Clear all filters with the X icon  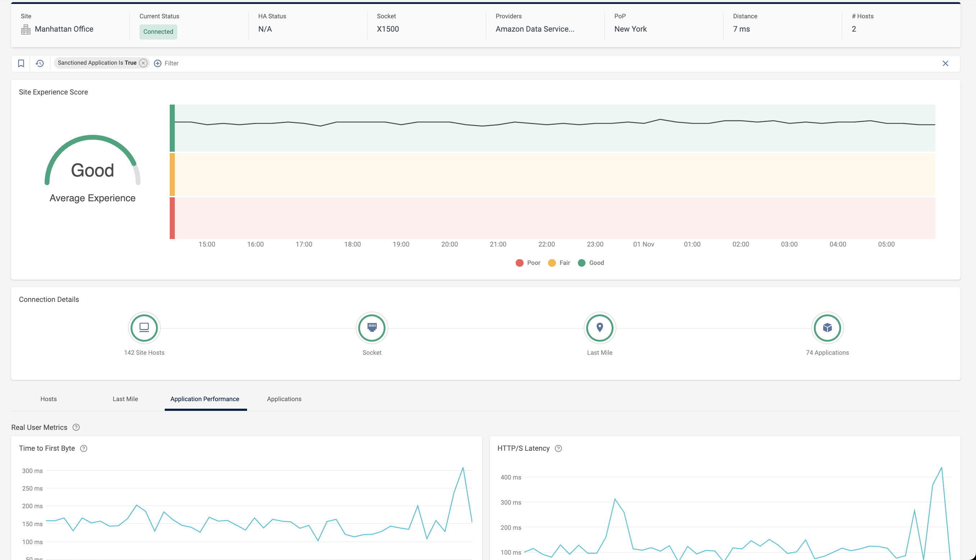[x=945, y=64]
